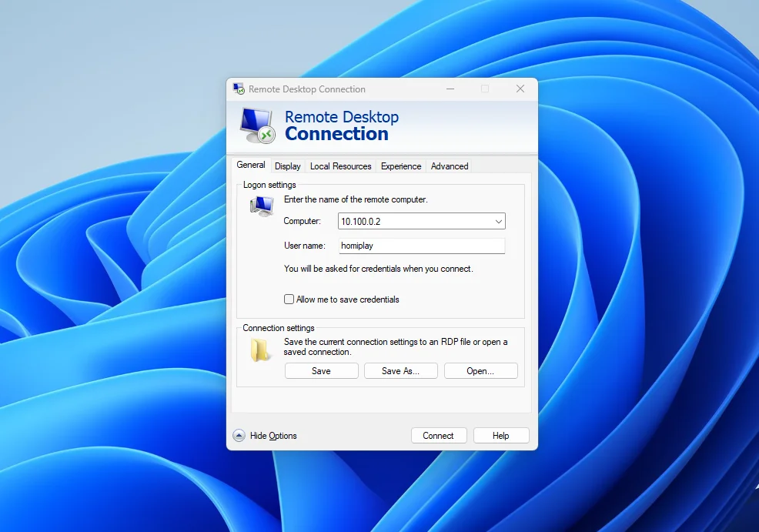Viewport: 759px width, 532px height.
Task: Enable Allow me to save credentials
Action: point(289,299)
